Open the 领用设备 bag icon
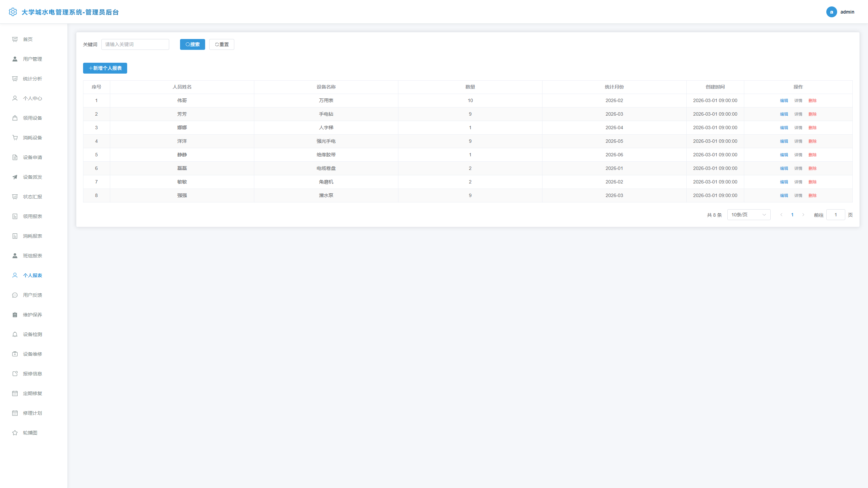 (15, 118)
